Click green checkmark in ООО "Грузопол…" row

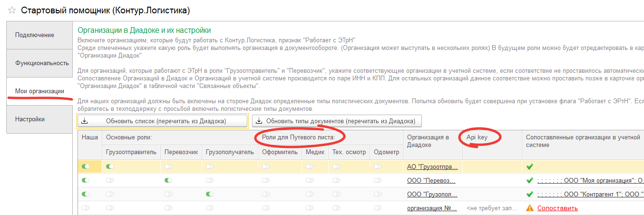pyautogui.click(x=530, y=195)
